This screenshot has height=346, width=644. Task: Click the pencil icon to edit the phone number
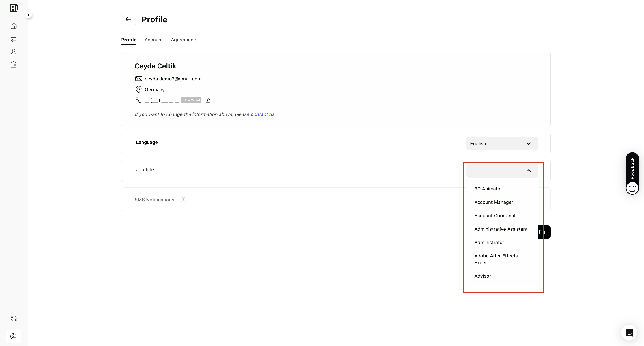(x=208, y=100)
